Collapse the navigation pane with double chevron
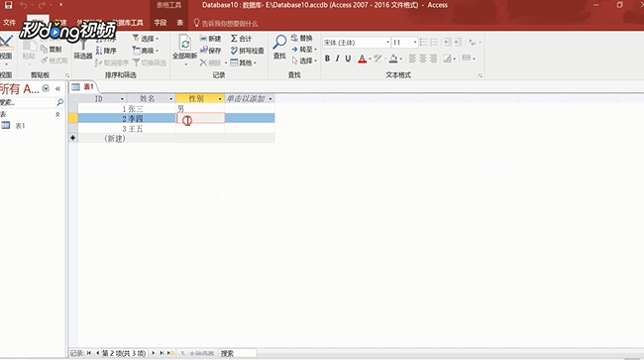Image resolution: width=644 pixels, height=360 pixels. (57, 88)
